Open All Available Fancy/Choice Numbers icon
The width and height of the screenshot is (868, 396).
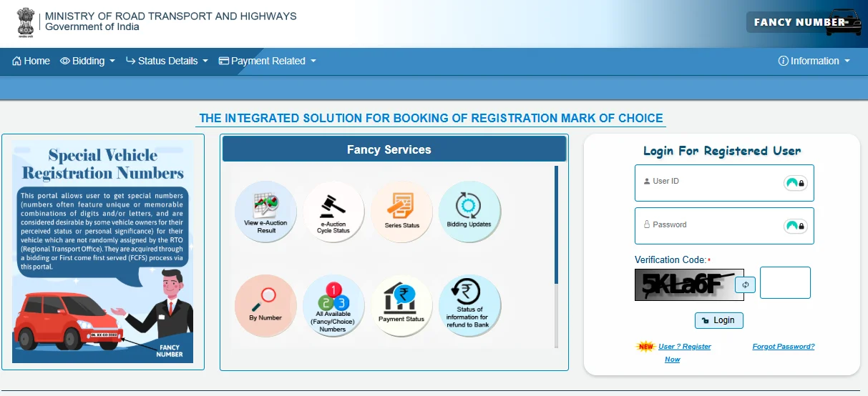333,305
